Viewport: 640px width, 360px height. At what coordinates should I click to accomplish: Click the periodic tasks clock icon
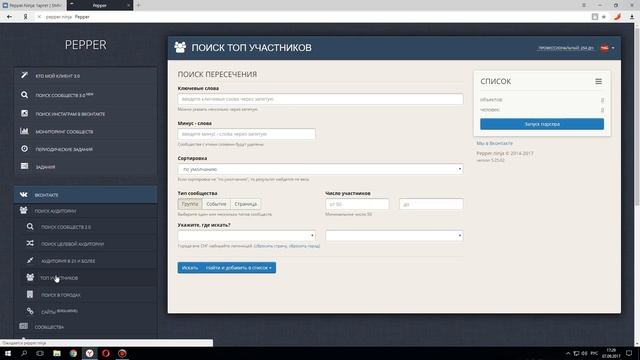point(24,149)
